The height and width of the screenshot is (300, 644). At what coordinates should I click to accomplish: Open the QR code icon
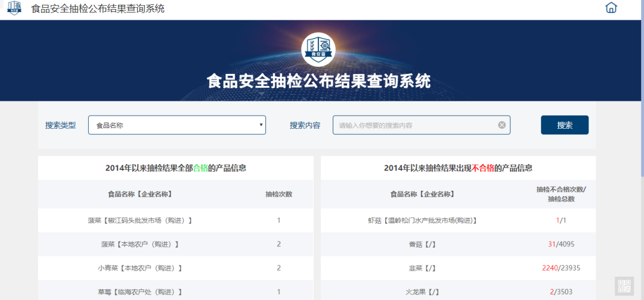pyautogui.click(x=624, y=286)
